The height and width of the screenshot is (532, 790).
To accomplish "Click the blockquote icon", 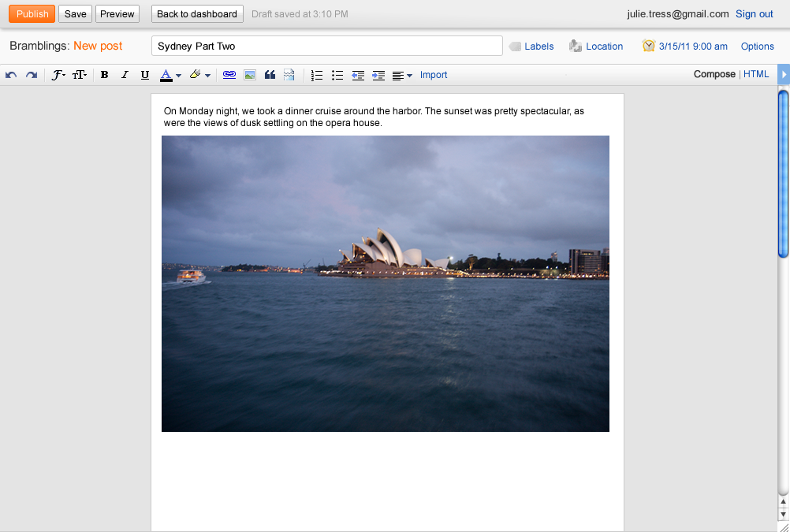I will (269, 74).
